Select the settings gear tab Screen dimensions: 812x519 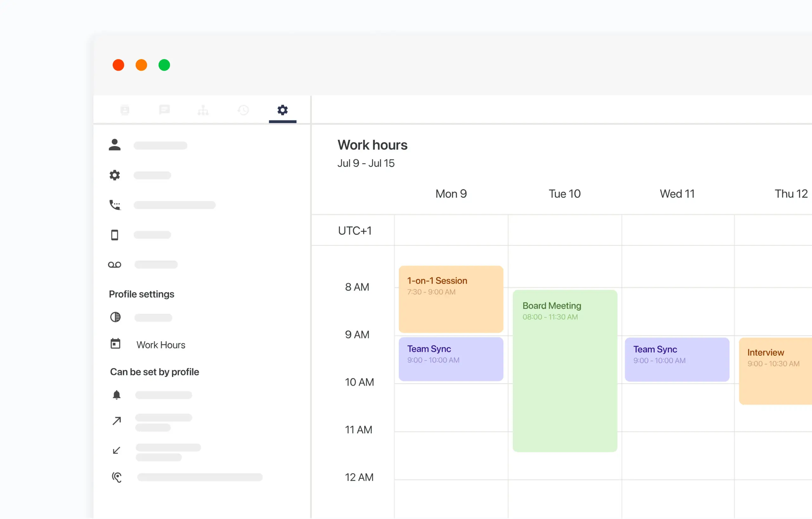282,110
